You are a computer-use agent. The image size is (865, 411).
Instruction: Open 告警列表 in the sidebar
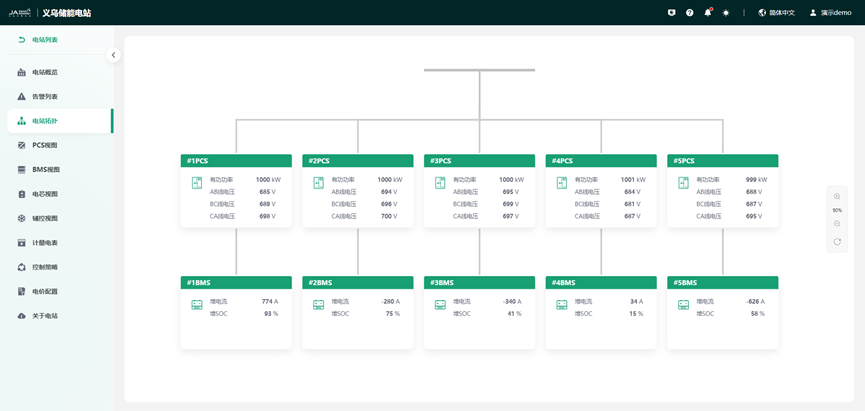coord(45,97)
